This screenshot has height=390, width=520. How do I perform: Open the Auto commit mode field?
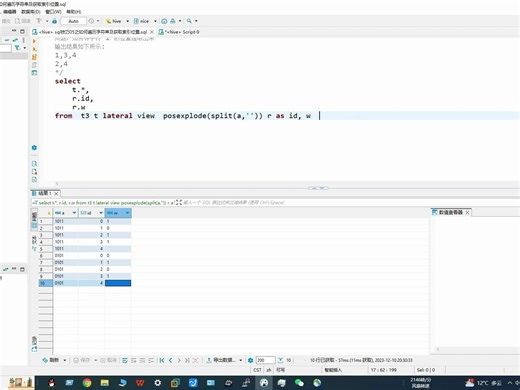coord(73,21)
